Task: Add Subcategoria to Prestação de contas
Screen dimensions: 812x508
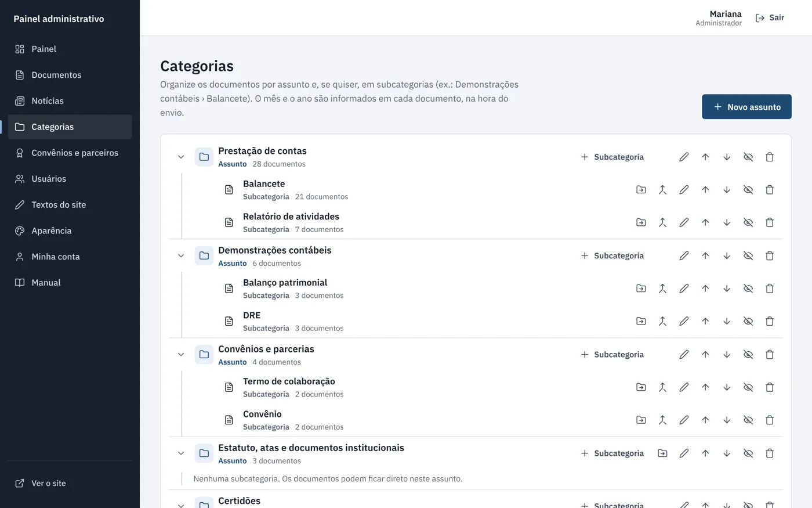Action: click(x=612, y=157)
